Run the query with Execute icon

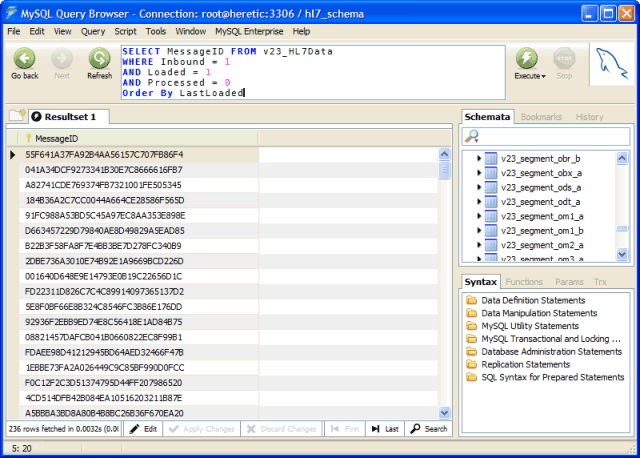(x=527, y=58)
